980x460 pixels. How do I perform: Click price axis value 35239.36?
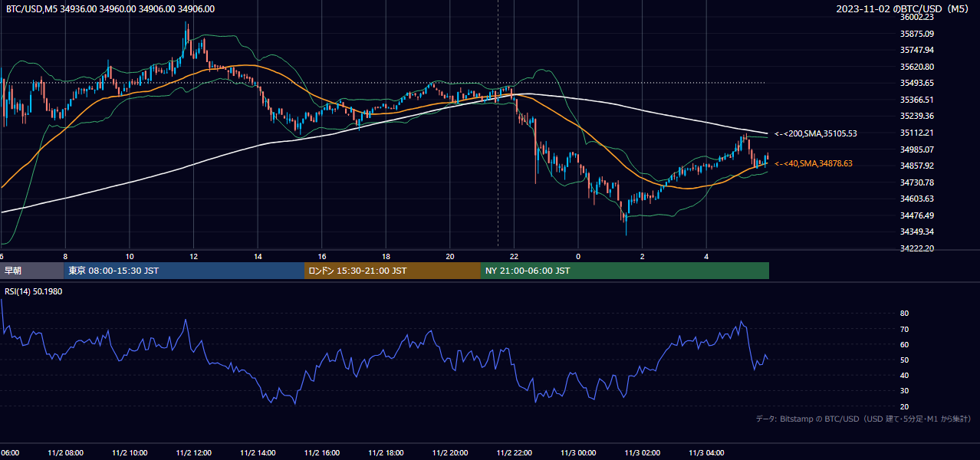(917, 116)
